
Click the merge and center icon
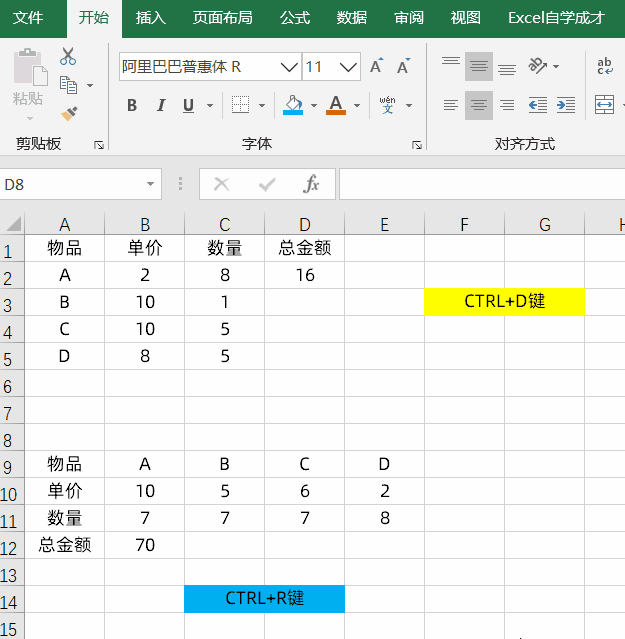(604, 105)
